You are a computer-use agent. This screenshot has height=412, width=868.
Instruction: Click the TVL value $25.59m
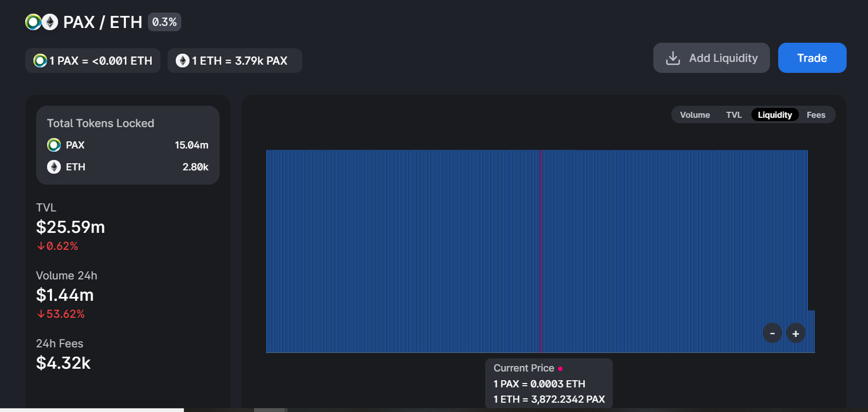coord(71,227)
